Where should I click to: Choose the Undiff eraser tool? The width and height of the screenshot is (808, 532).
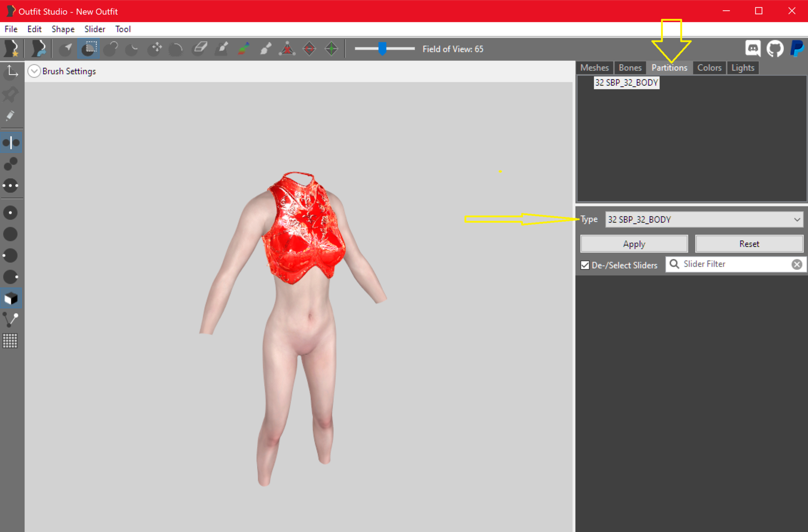pyautogui.click(x=200, y=49)
